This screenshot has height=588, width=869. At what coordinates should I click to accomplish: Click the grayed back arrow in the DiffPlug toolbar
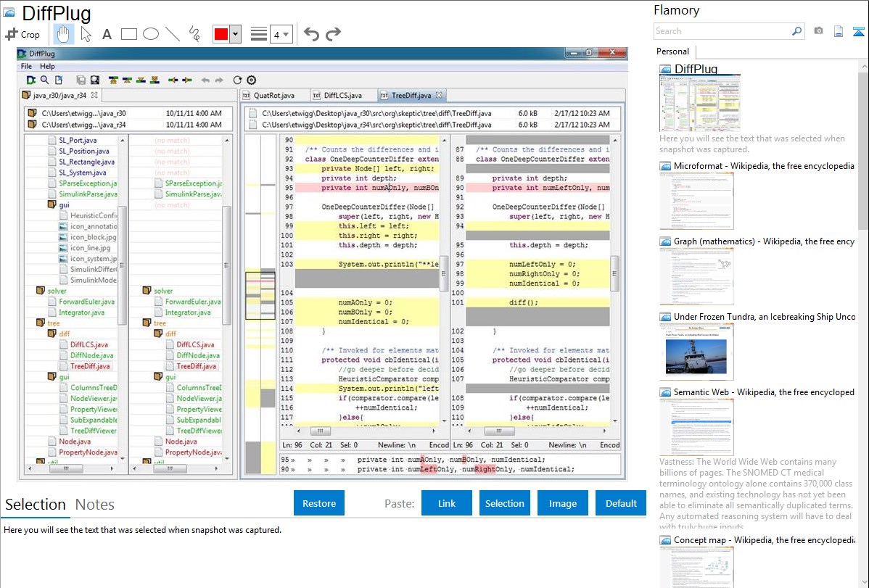[x=205, y=80]
